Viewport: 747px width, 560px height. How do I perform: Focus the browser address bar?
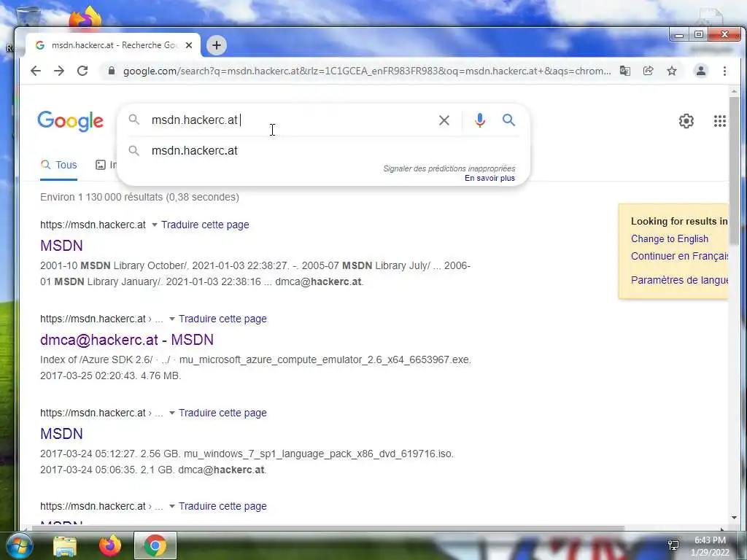(x=367, y=71)
